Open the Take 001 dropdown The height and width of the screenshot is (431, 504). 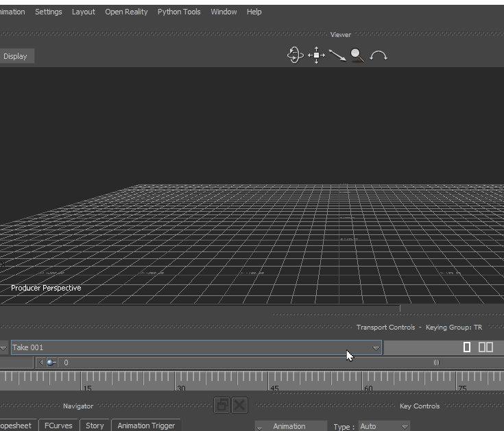coord(375,348)
